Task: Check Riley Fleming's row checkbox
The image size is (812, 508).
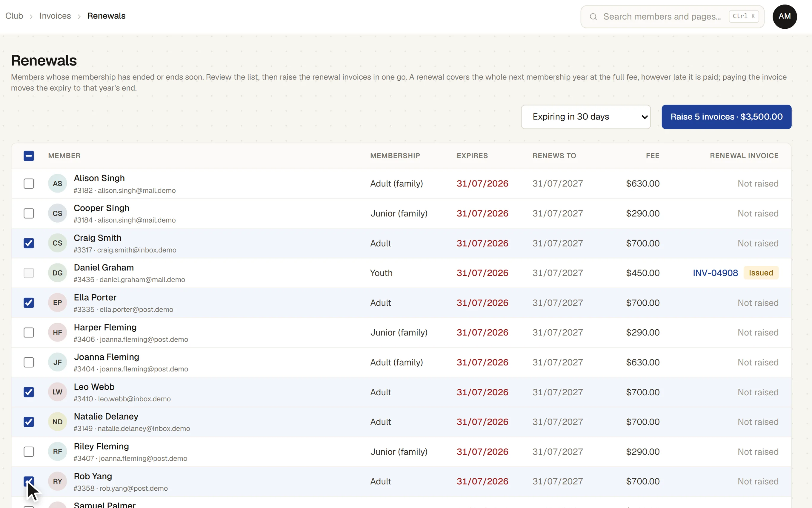Action: click(x=29, y=452)
